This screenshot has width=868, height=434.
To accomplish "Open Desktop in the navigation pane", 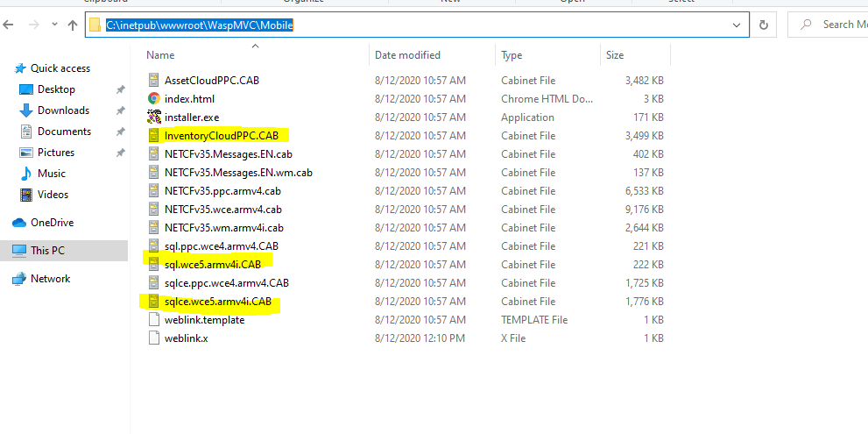I will pyautogui.click(x=56, y=89).
